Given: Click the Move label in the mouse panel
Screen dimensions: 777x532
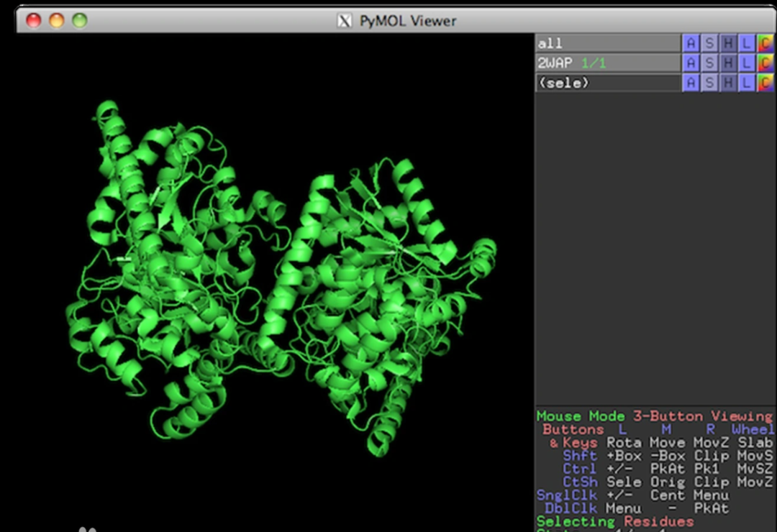Looking at the screenshot, I should [667, 442].
